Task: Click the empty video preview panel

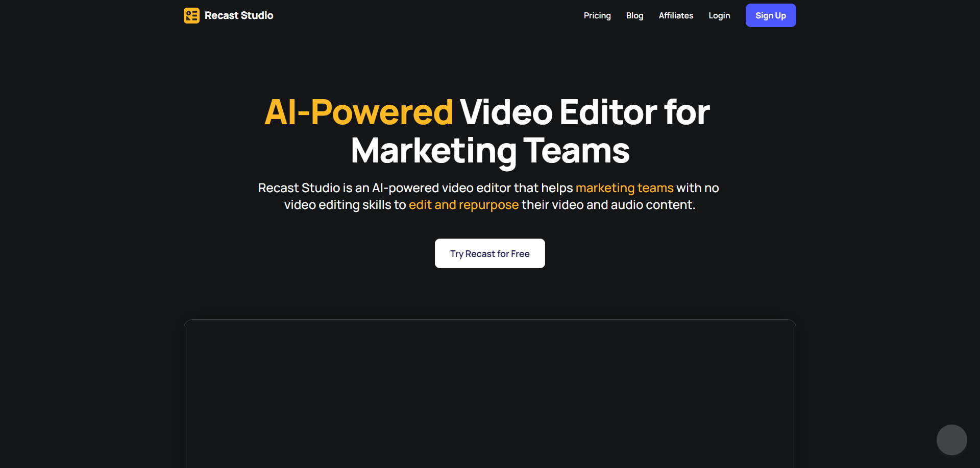Action: click(x=490, y=393)
